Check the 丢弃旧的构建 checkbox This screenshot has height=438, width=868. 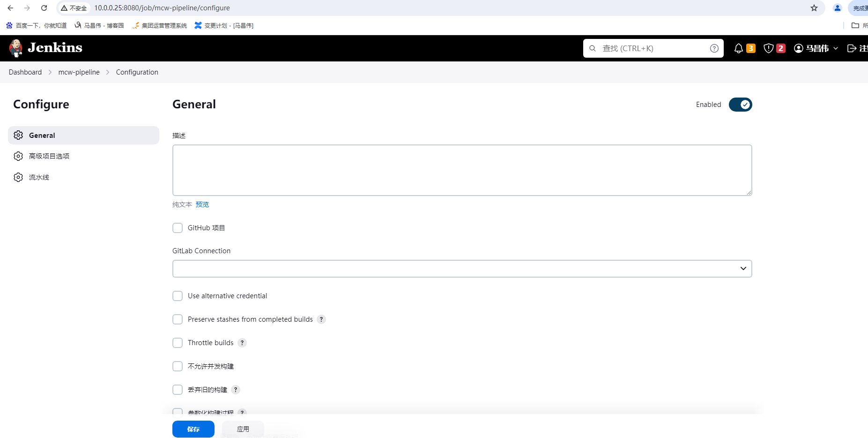(x=178, y=390)
